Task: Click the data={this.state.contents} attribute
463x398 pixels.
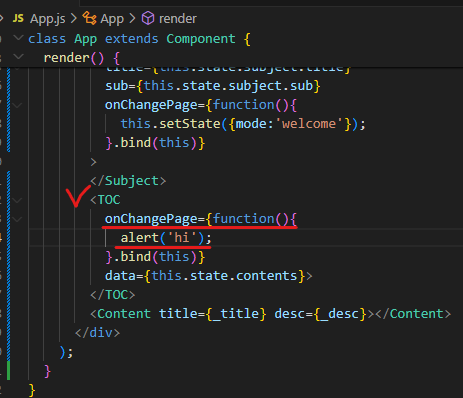Action: tap(205, 276)
